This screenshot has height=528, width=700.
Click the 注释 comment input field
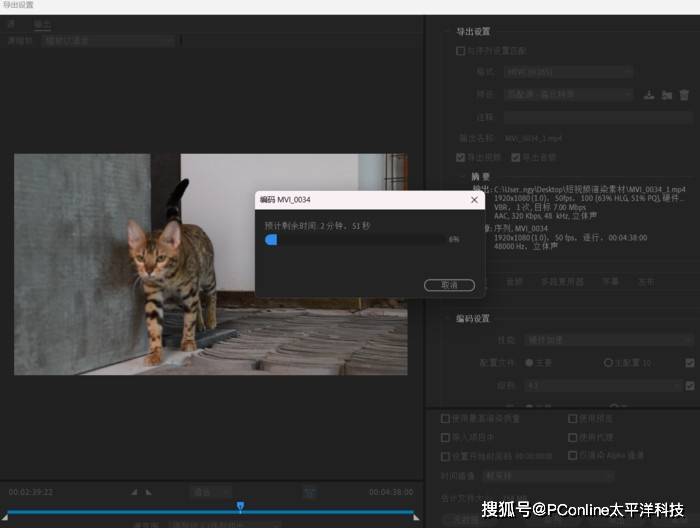[x=598, y=117]
